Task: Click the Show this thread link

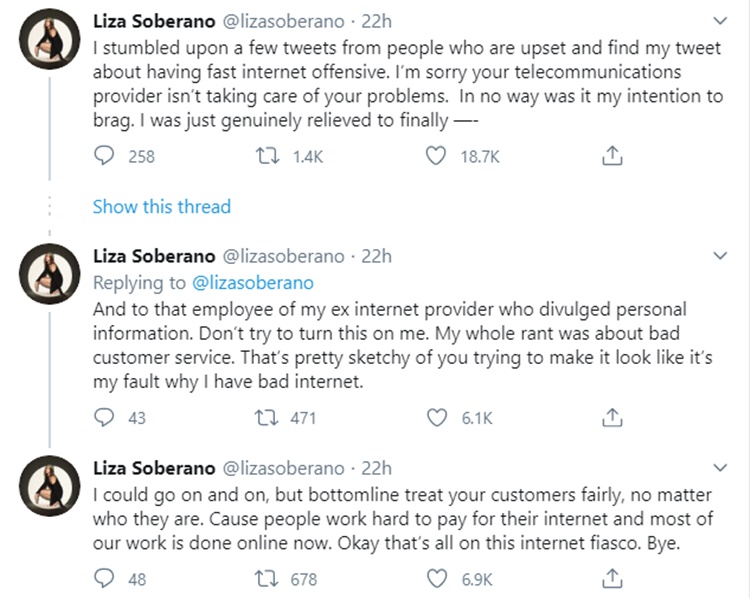Action: pyautogui.click(x=161, y=207)
